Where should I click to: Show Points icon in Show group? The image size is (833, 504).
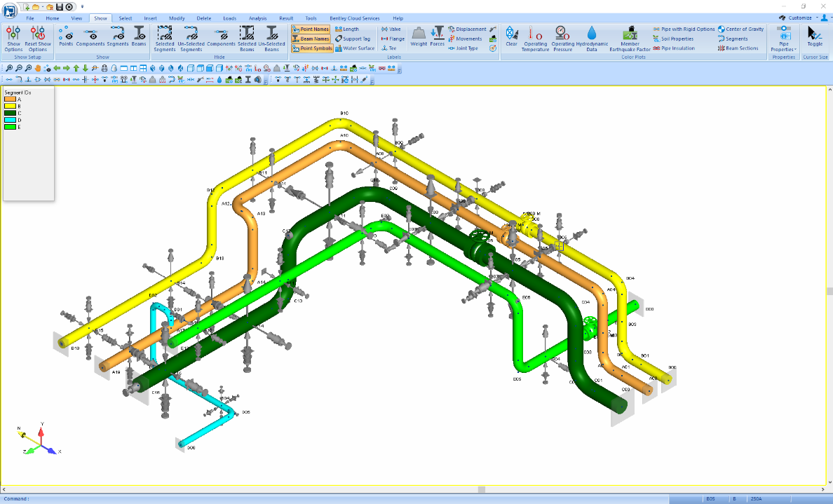click(66, 36)
